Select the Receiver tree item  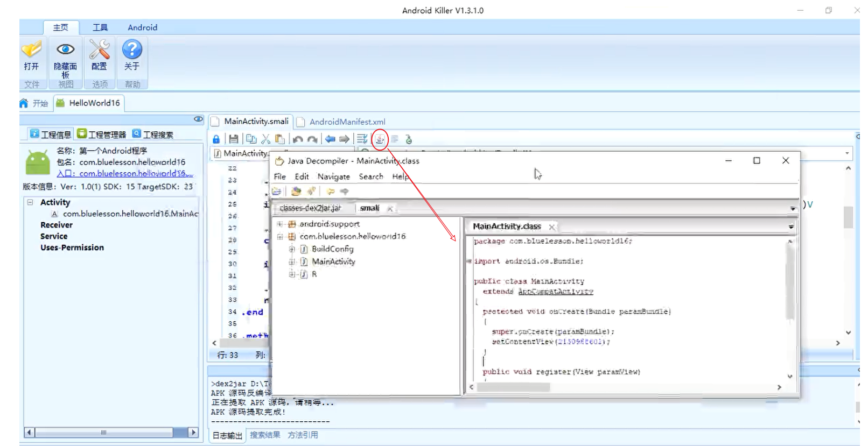point(56,225)
